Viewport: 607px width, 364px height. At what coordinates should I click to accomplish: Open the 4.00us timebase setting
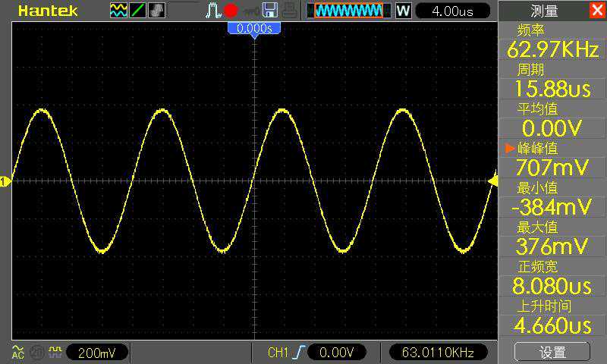pyautogui.click(x=454, y=11)
